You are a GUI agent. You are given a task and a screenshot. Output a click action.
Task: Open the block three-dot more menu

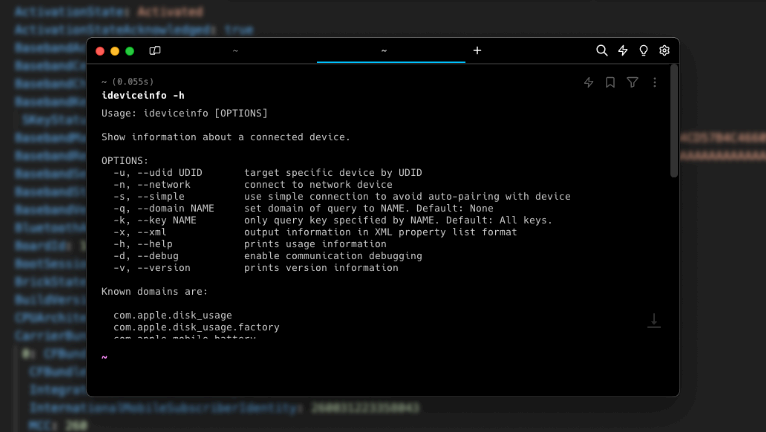coord(655,82)
